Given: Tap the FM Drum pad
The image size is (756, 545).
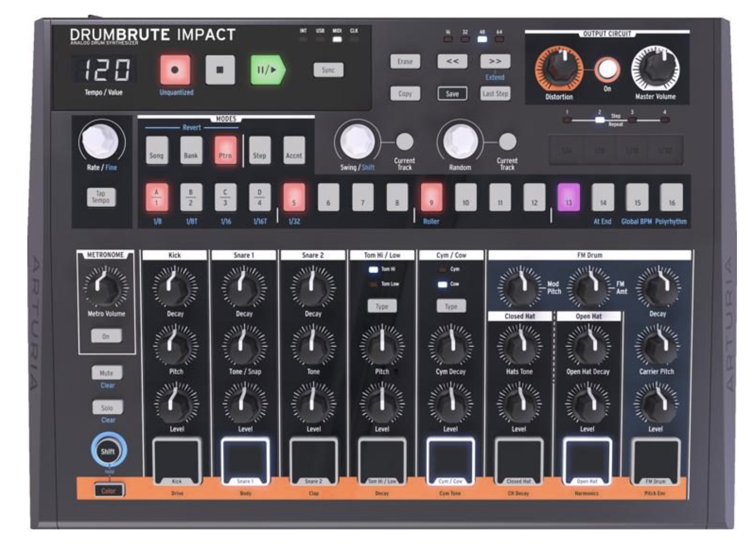Looking at the screenshot, I should tap(655, 461).
